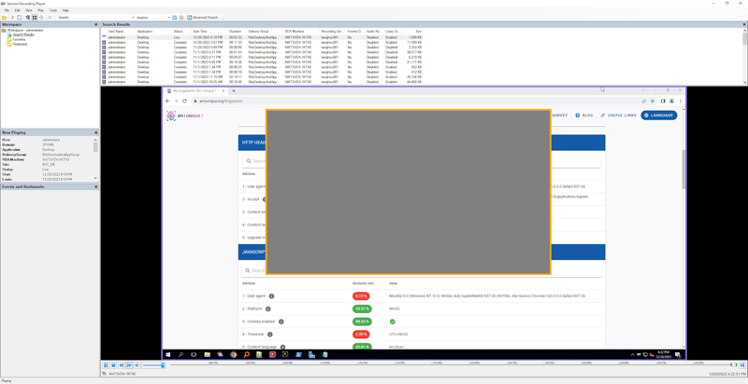Click browser reload icon in recorded session
Viewport: 748px width, 384px height.
(x=184, y=101)
